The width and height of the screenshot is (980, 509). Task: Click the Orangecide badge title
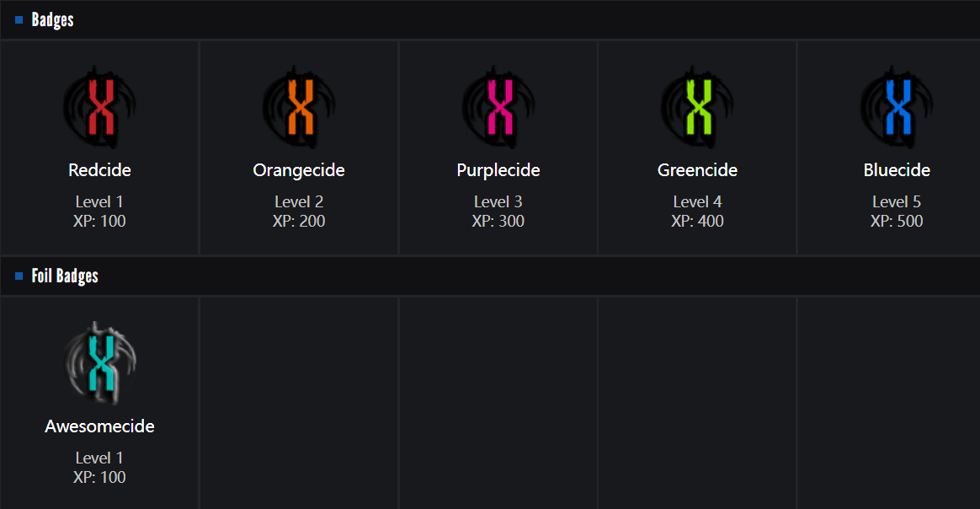click(x=299, y=170)
